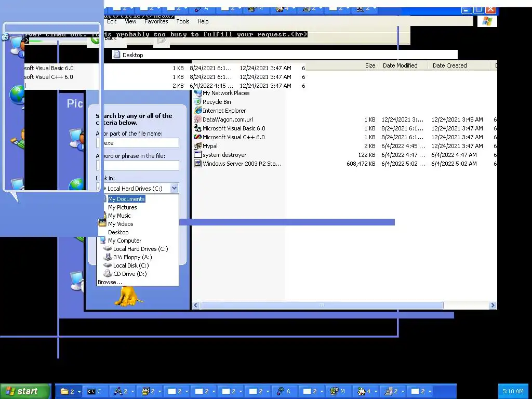Select My Music in the Look in list
532x399 pixels.
tap(119, 216)
